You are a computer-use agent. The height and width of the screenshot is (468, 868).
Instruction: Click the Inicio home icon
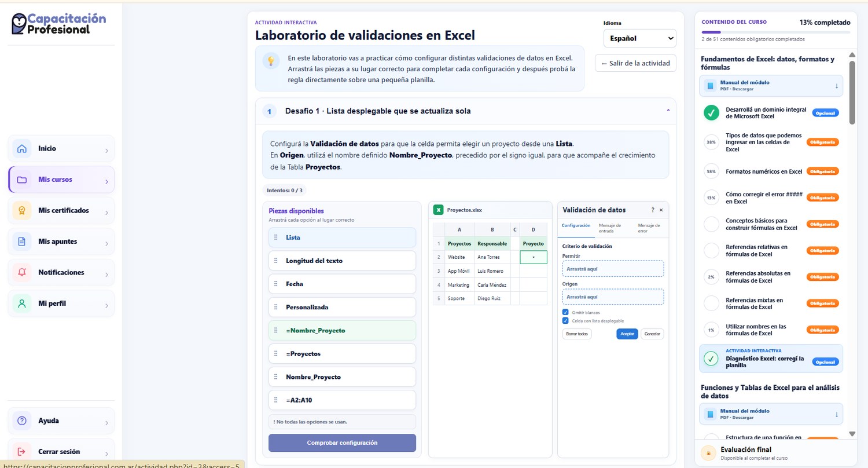[22, 148]
